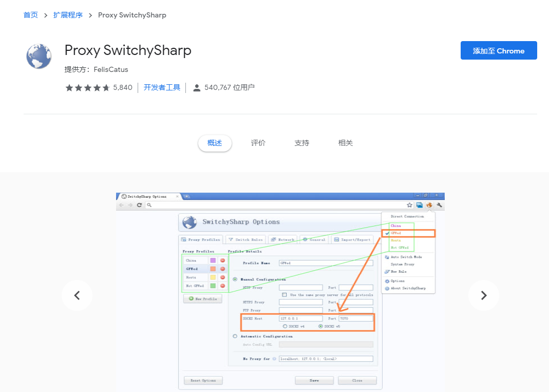Click the user count person icon
The width and height of the screenshot is (549, 392).
pyautogui.click(x=196, y=88)
